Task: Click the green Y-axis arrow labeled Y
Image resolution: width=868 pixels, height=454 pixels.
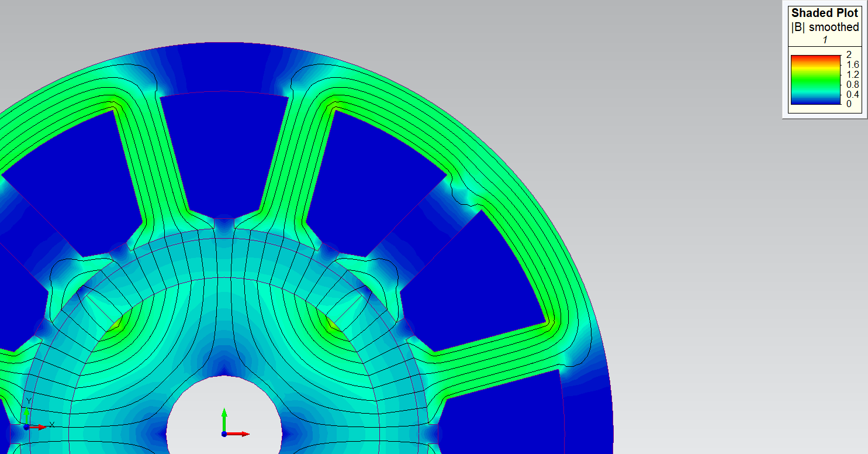Action: pyautogui.click(x=26, y=413)
